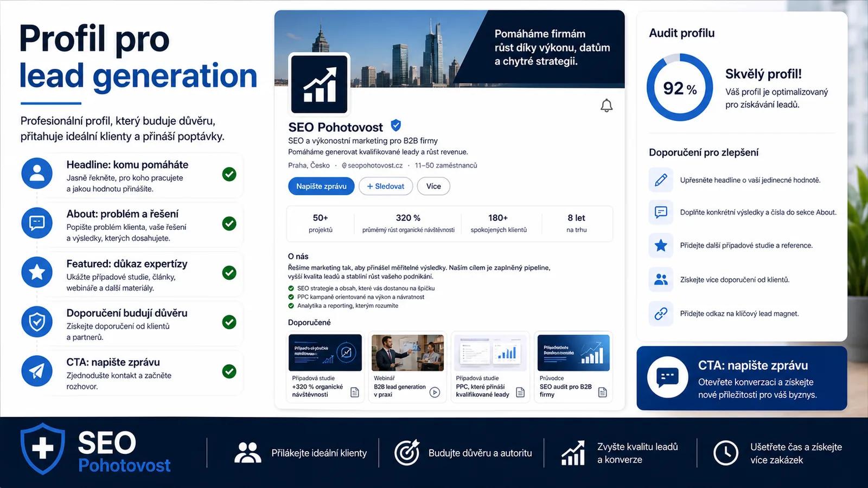Click the paper plane icon beside CTA: napište zprávu
Screen dimensions: 868x488
(x=37, y=371)
